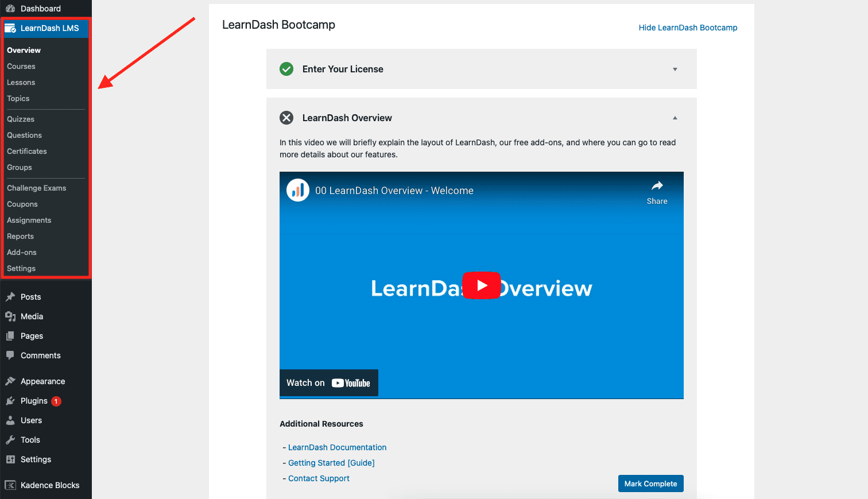Click the LearnDash Overview section heading

pos(347,118)
